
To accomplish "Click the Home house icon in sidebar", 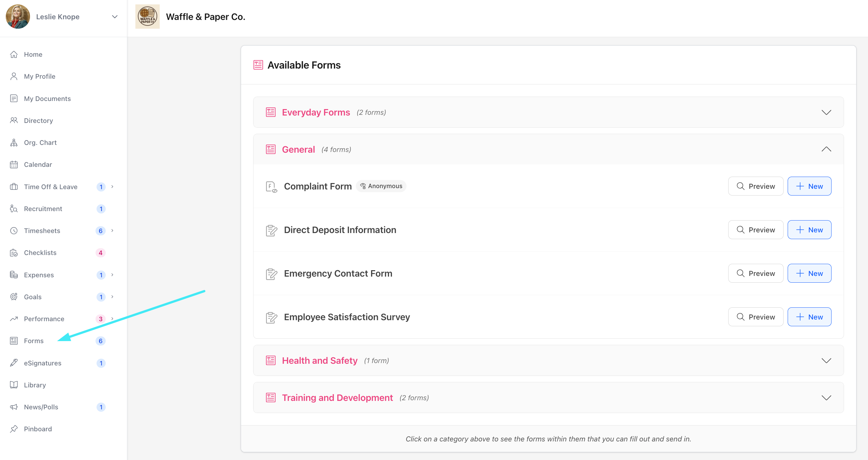I will (x=14, y=54).
